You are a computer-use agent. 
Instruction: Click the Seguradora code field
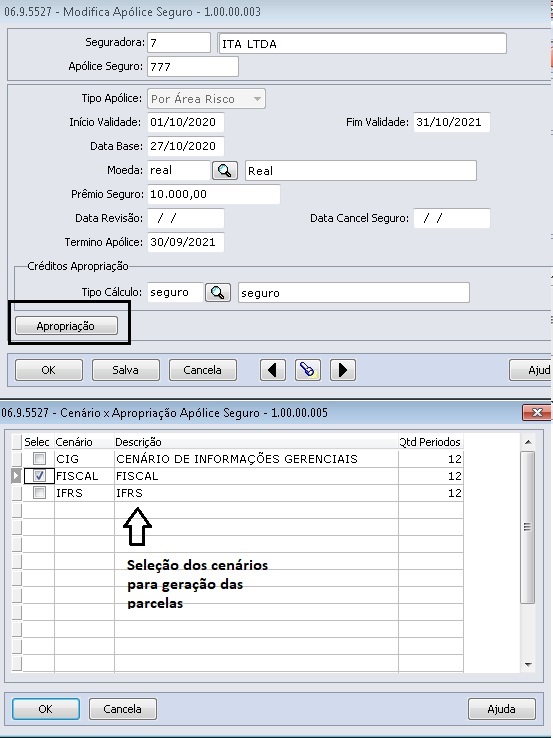coord(179,43)
